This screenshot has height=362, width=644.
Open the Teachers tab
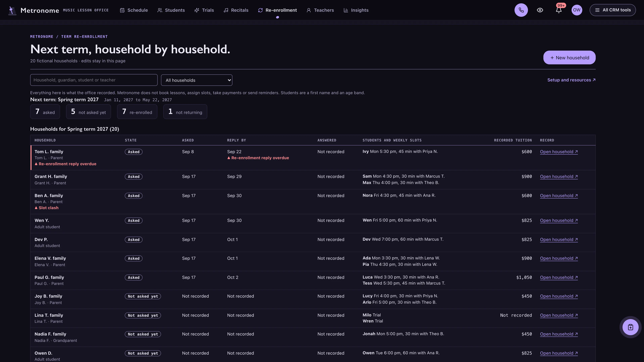click(x=320, y=10)
